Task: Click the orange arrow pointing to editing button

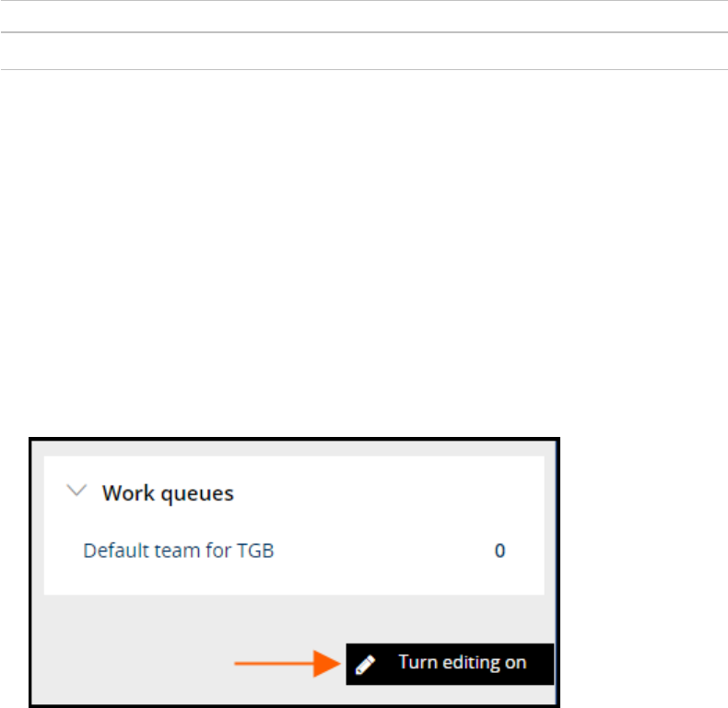Action: pyautogui.click(x=288, y=664)
